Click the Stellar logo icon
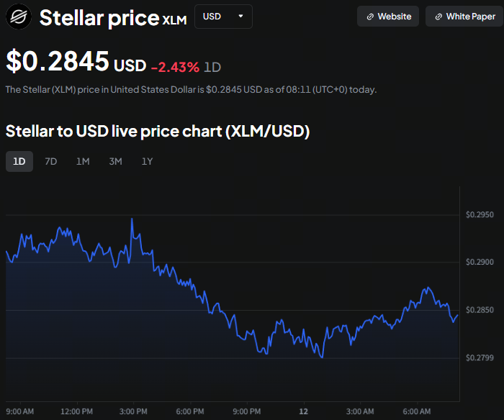 [x=19, y=17]
